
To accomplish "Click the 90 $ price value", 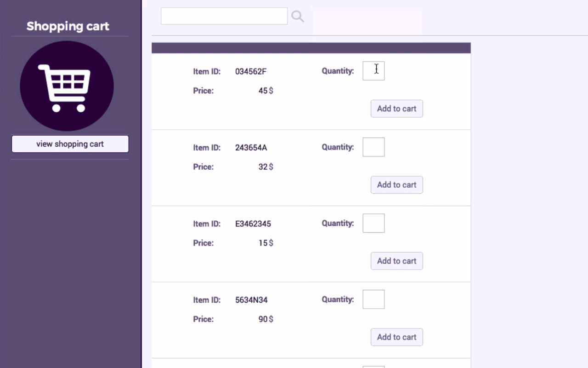I will 266,319.
